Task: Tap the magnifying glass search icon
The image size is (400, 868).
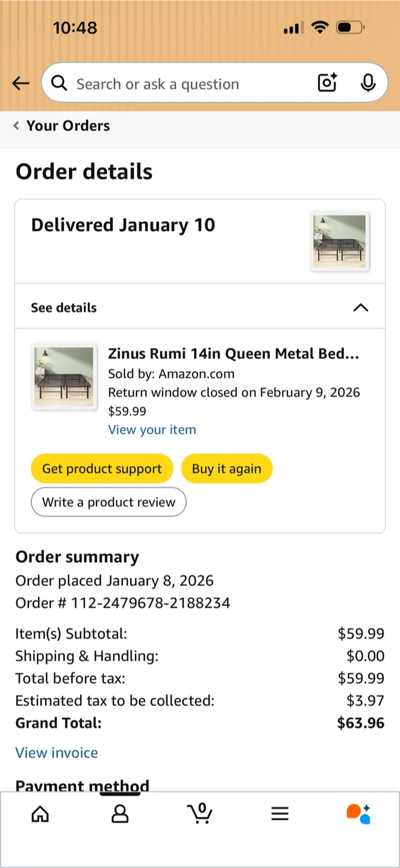Action: click(x=59, y=83)
